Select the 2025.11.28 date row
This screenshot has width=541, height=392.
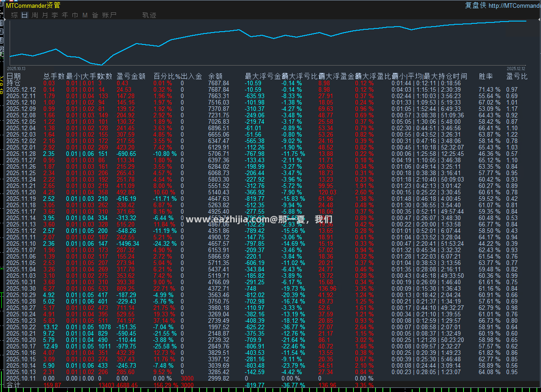pos(21,154)
